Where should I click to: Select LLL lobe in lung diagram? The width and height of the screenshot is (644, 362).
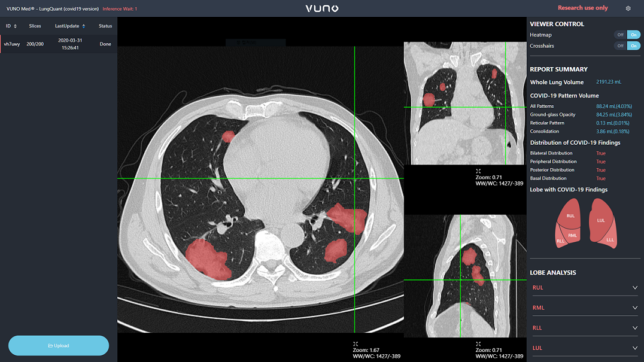pyautogui.click(x=609, y=239)
